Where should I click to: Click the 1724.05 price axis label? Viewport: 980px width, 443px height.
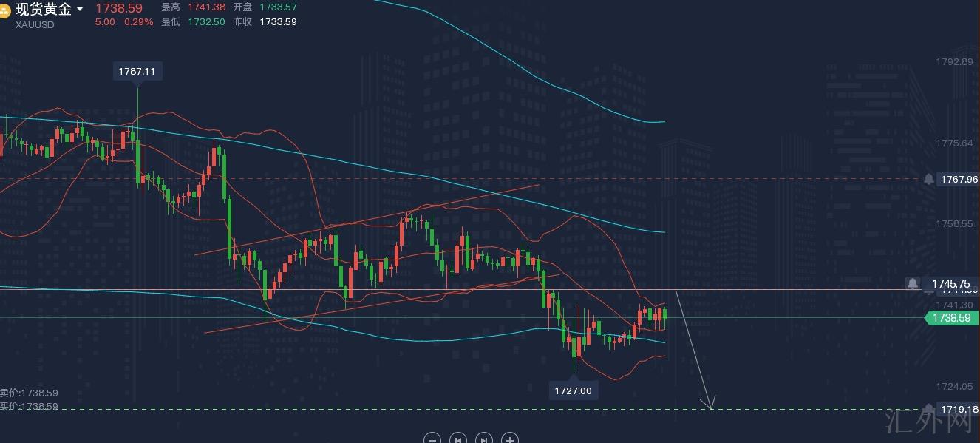pyautogui.click(x=954, y=386)
